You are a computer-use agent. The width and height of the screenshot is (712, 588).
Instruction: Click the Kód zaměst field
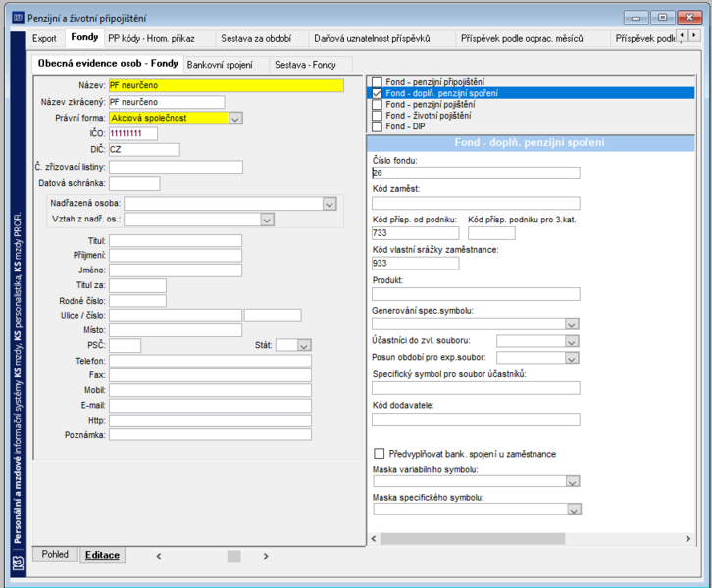pyautogui.click(x=476, y=203)
